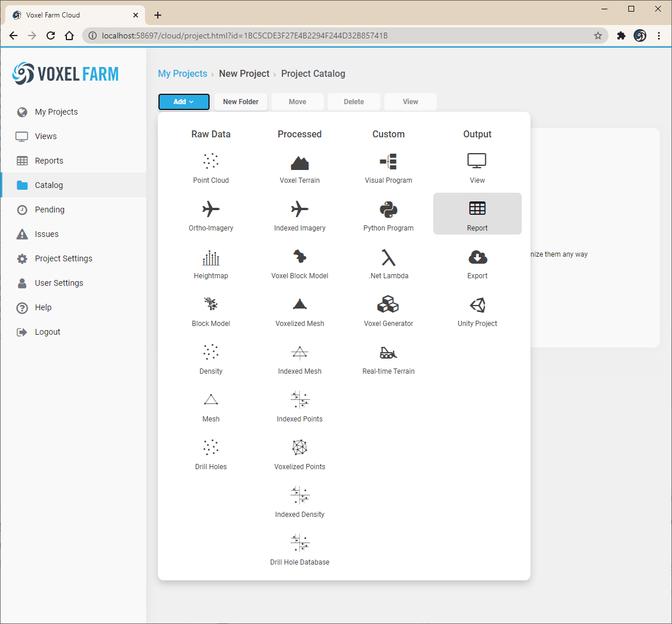This screenshot has height=624, width=672.
Task: Select Indexed Imagery processed type
Action: pyautogui.click(x=299, y=216)
